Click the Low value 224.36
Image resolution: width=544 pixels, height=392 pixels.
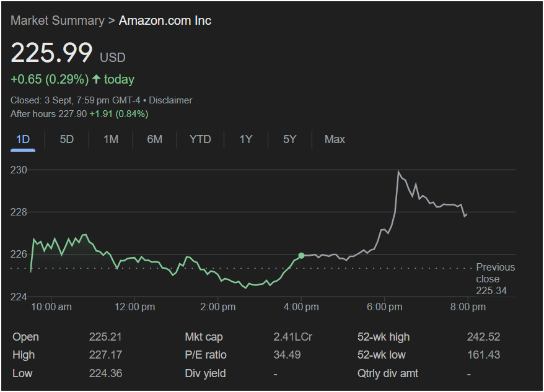click(x=105, y=373)
